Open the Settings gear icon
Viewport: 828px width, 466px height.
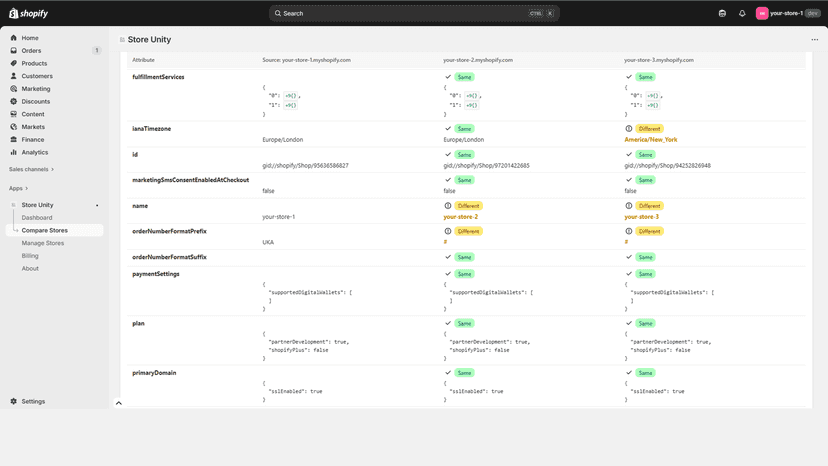click(14, 402)
